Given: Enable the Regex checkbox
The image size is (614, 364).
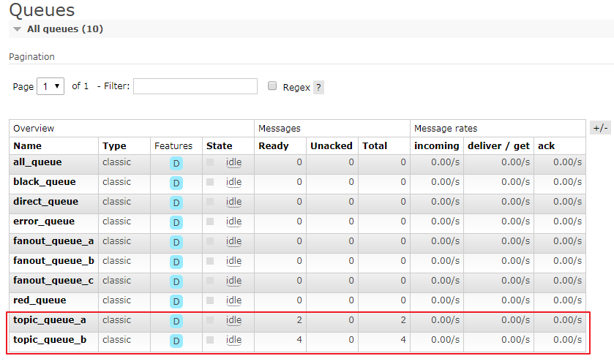Looking at the screenshot, I should coord(272,86).
